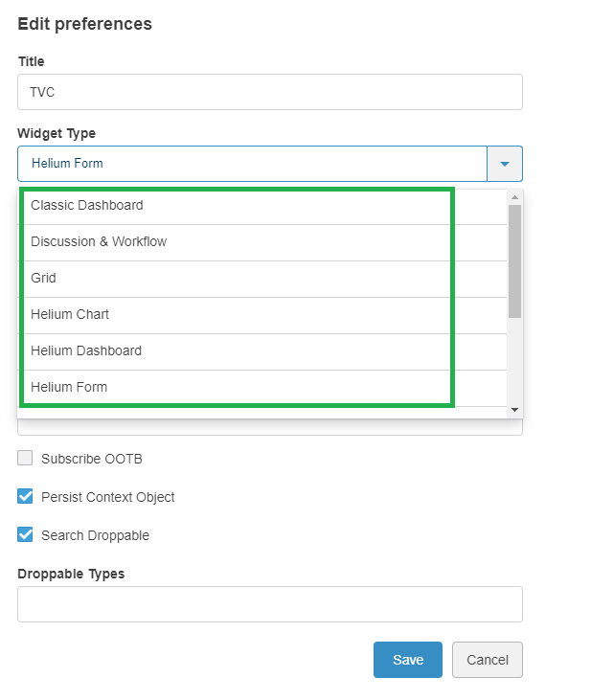The height and width of the screenshot is (700, 591).
Task: Choose Discussion & Workflow option
Action: (x=99, y=242)
